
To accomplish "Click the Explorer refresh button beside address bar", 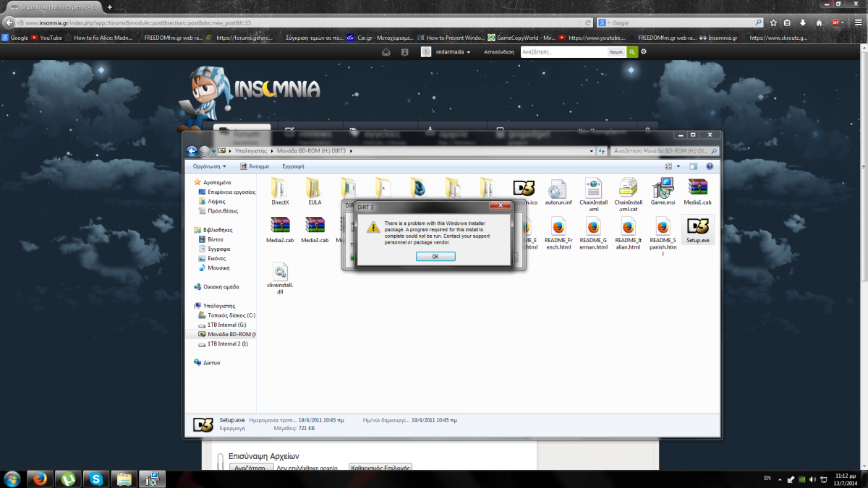I will pos(600,151).
